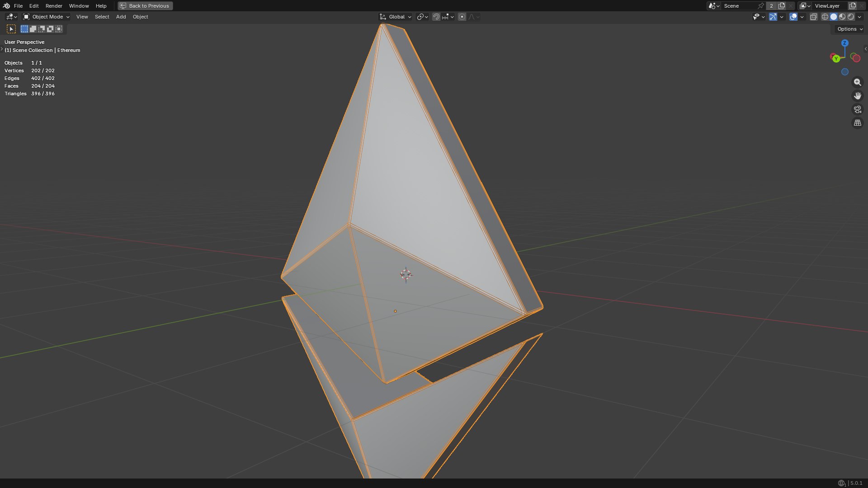Image resolution: width=868 pixels, height=488 pixels.
Task: Open the View menu in viewport header
Action: (x=82, y=17)
